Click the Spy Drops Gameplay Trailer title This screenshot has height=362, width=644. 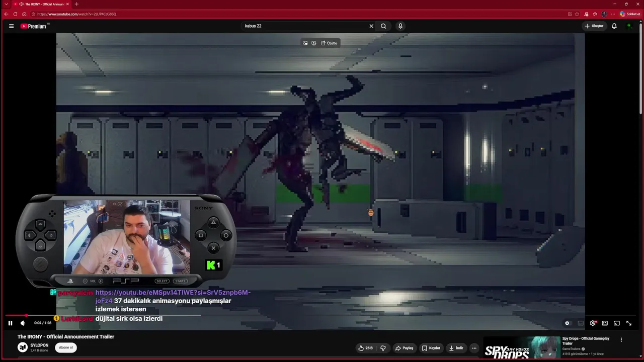click(586, 341)
